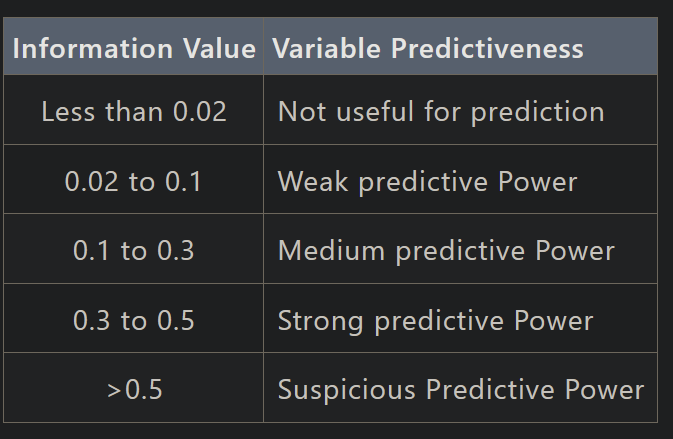The image size is (673, 439).
Task: Click the '0.1 to 0.3' cell
Action: click(x=133, y=249)
